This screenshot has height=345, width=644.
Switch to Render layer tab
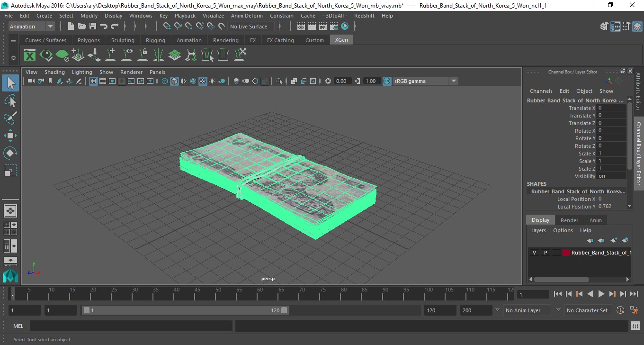(x=569, y=220)
